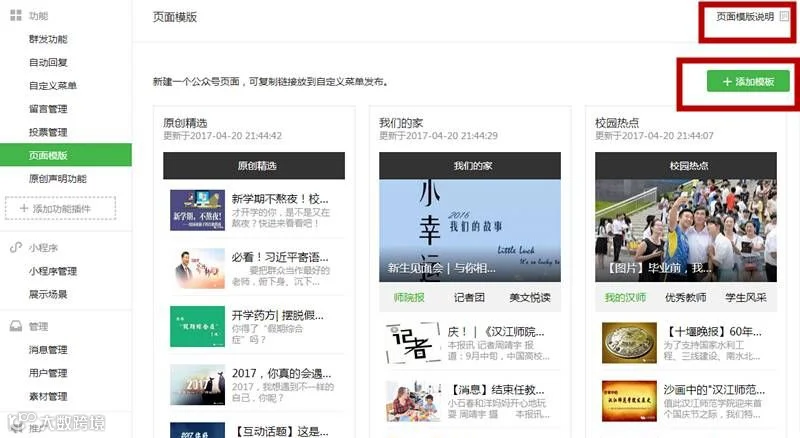Click the 管理 inbox icon in sidebar
Screen dimensions: 800x438
(x=16, y=326)
